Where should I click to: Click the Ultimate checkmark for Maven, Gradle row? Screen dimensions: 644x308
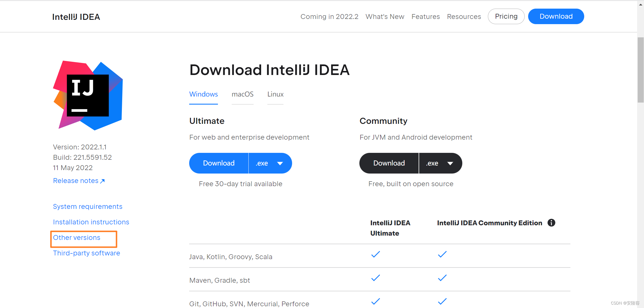click(x=375, y=278)
